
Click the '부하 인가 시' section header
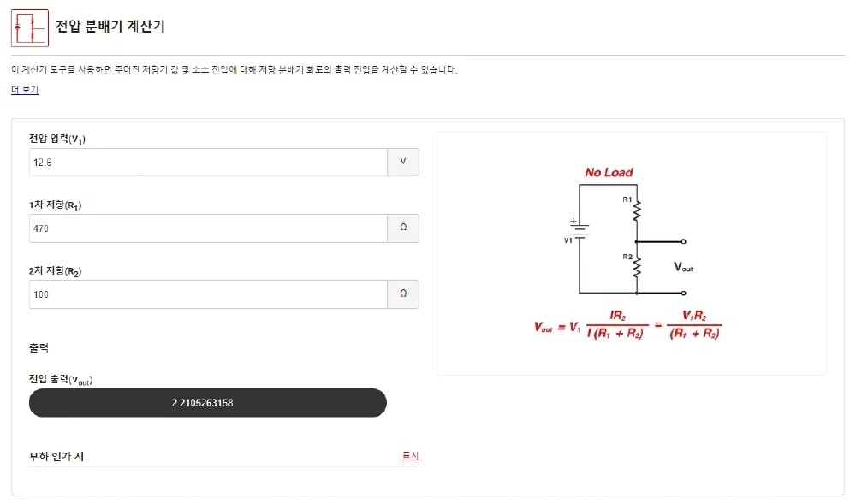pyautogui.click(x=56, y=456)
